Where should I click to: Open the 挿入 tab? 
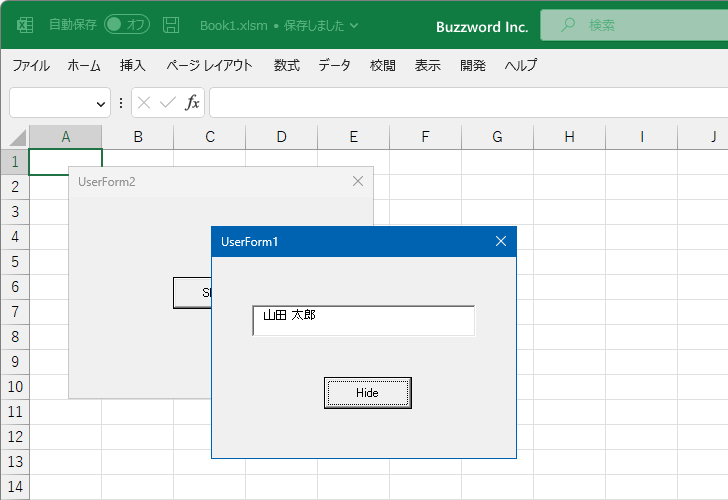pos(133,65)
